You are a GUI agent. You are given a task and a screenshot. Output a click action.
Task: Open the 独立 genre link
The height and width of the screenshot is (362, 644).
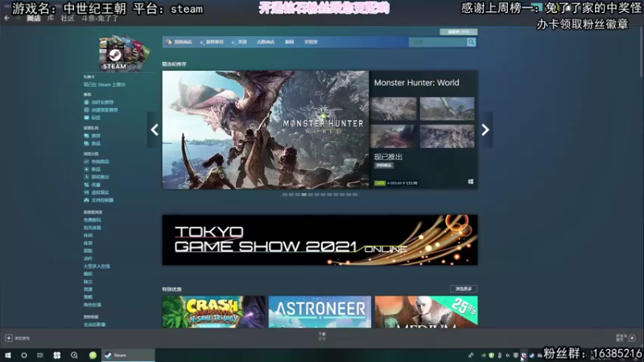tap(88, 282)
